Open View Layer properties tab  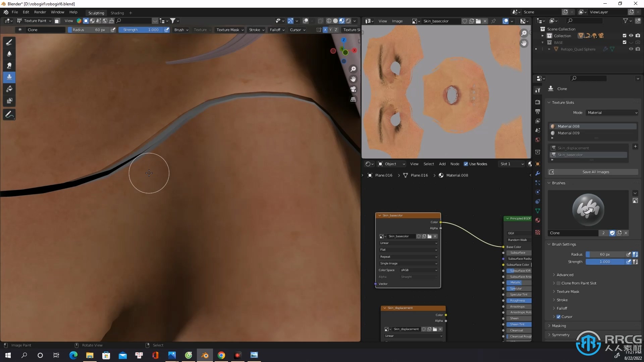tap(538, 121)
